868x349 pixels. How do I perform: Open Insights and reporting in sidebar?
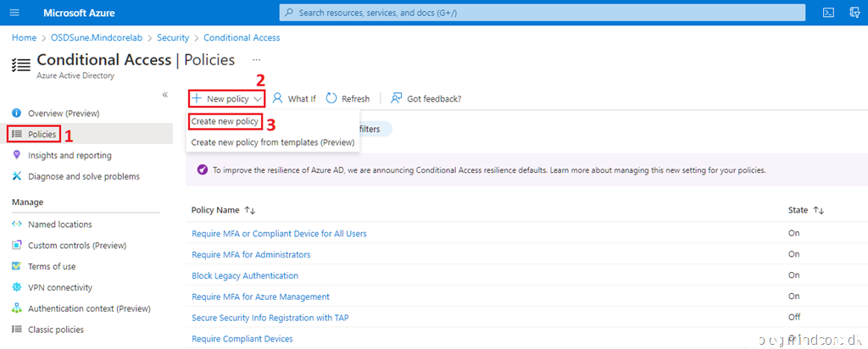pyautogui.click(x=70, y=156)
